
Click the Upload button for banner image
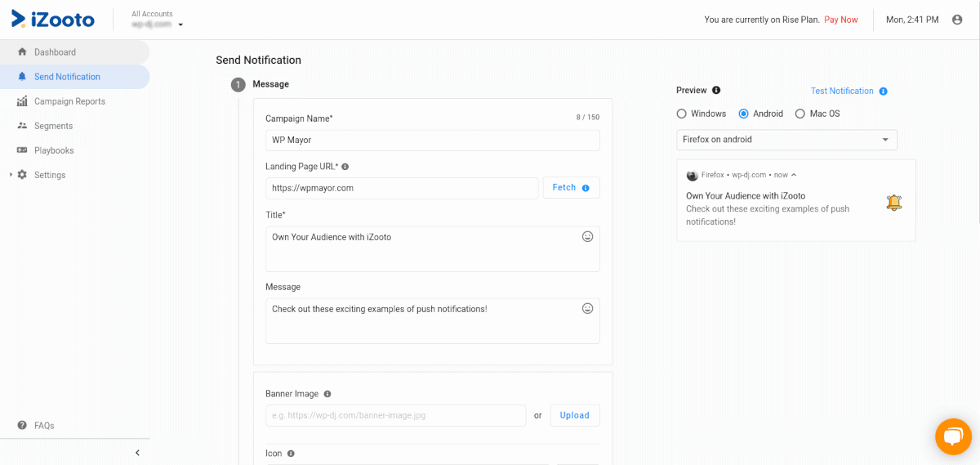pos(575,415)
